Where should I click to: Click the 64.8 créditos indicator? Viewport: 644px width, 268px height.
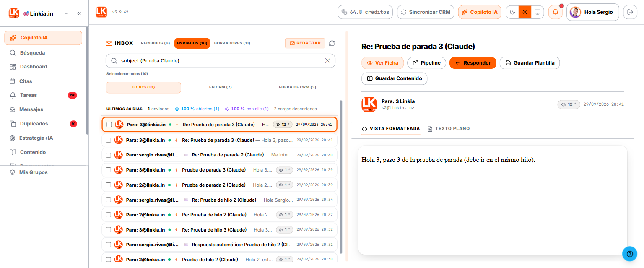(x=365, y=12)
